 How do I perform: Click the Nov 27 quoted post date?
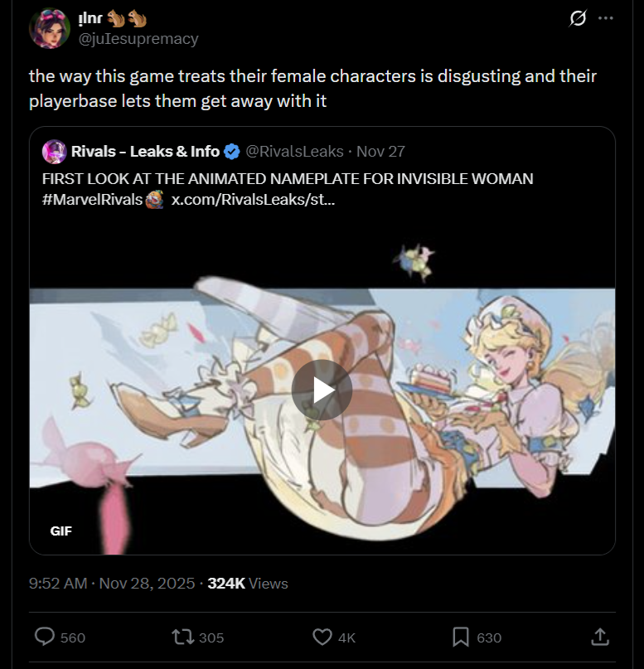(x=380, y=152)
